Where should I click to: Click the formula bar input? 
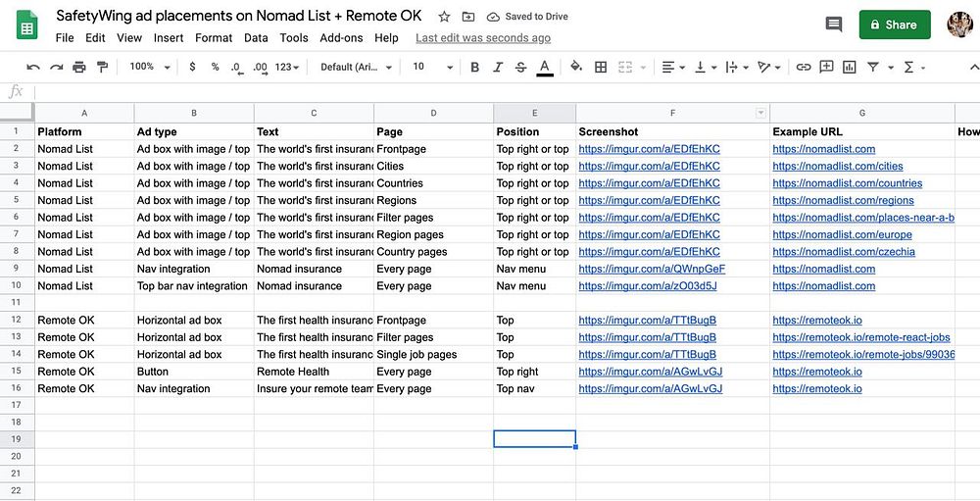[x=490, y=91]
